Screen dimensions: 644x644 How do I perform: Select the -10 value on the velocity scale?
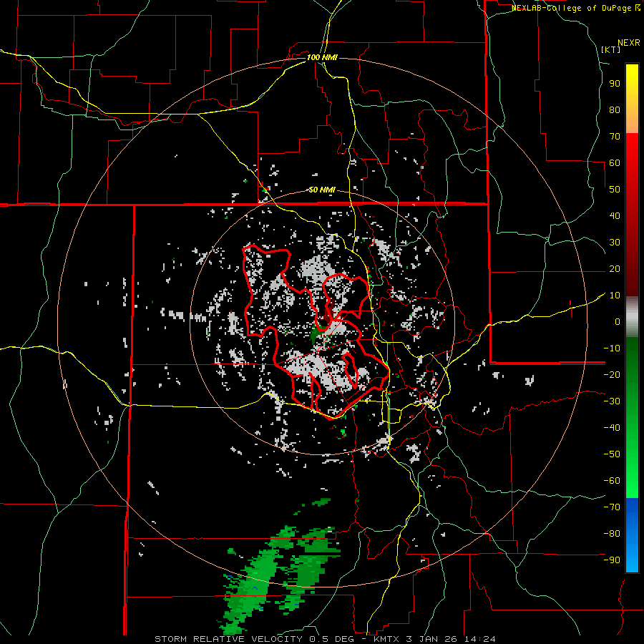point(612,348)
